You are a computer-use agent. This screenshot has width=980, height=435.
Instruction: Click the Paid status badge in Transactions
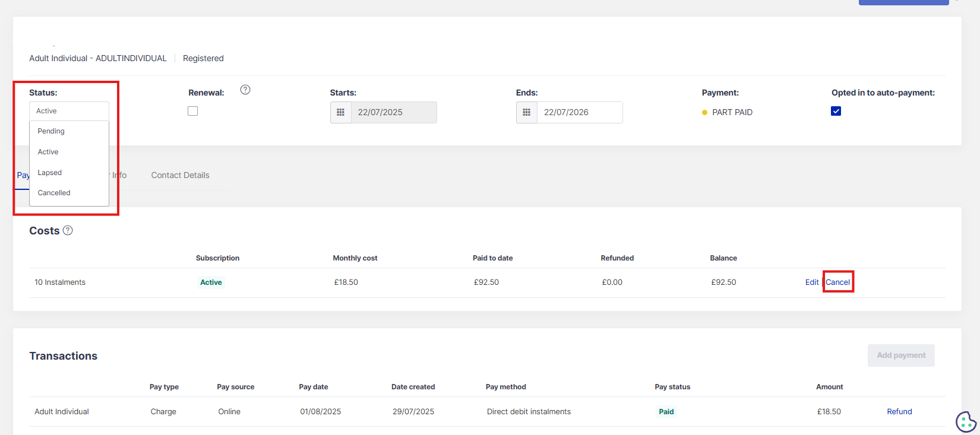pyautogui.click(x=666, y=411)
